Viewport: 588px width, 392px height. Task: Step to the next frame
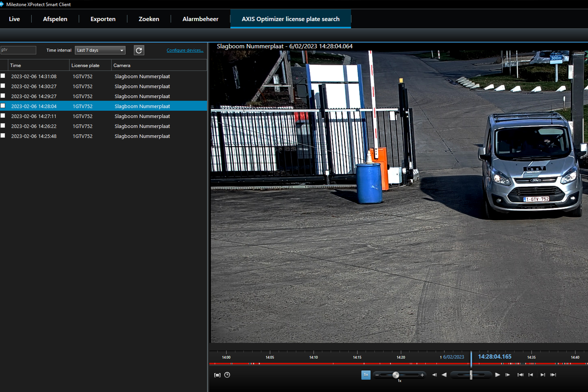(x=507, y=375)
